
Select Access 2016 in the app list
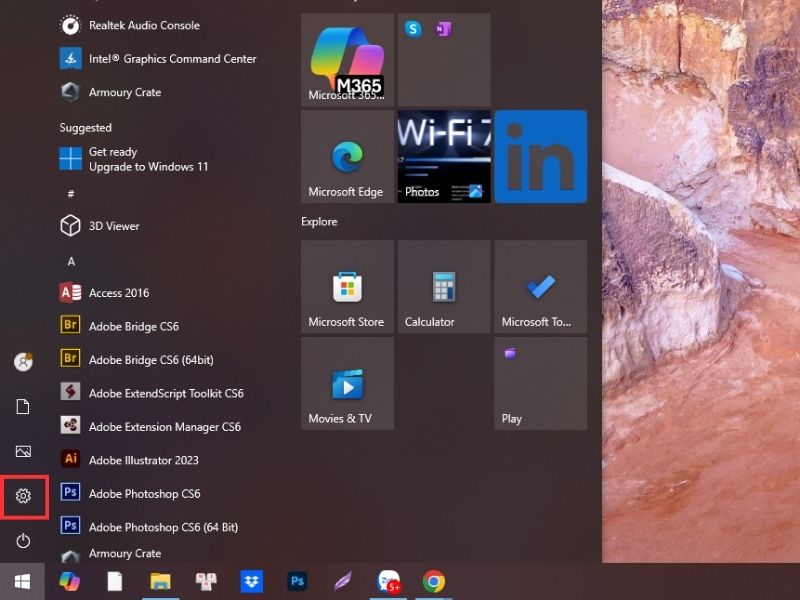tap(118, 293)
